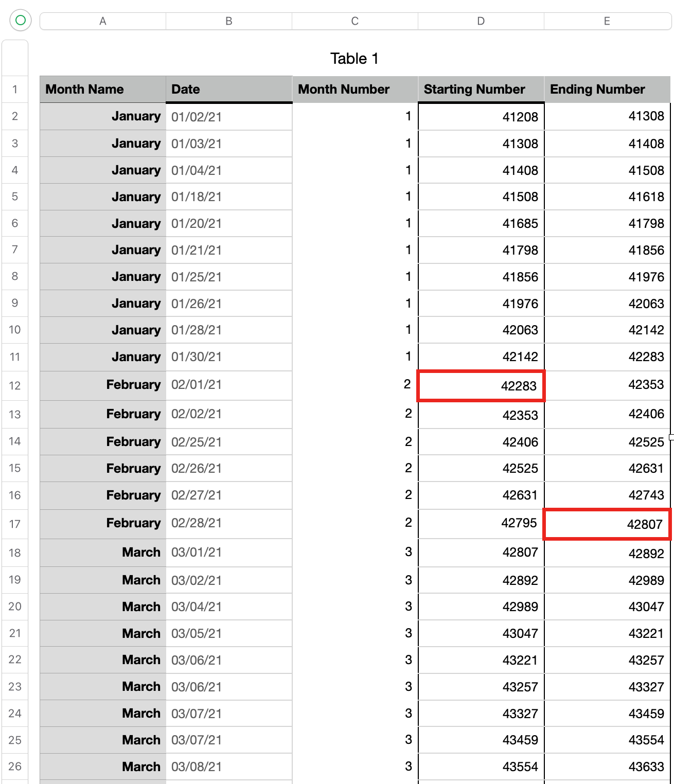Select the red-highlighted cell containing 42807

(x=607, y=524)
